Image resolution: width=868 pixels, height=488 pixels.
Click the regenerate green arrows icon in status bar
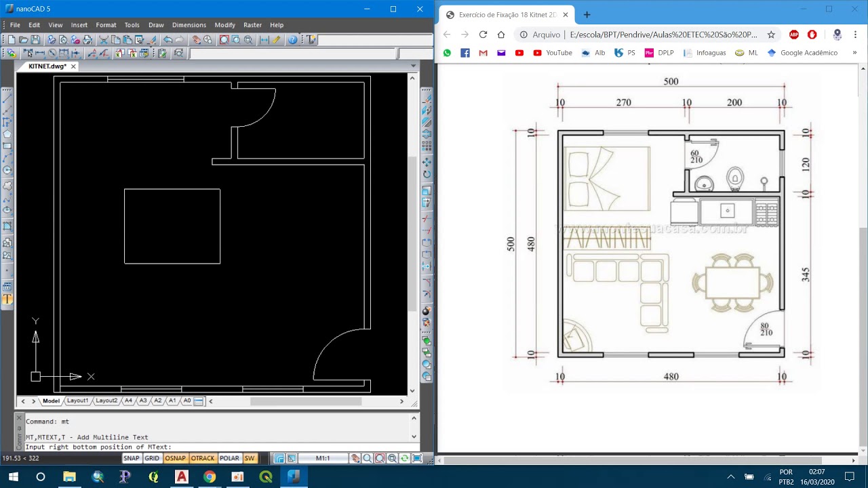tap(404, 458)
